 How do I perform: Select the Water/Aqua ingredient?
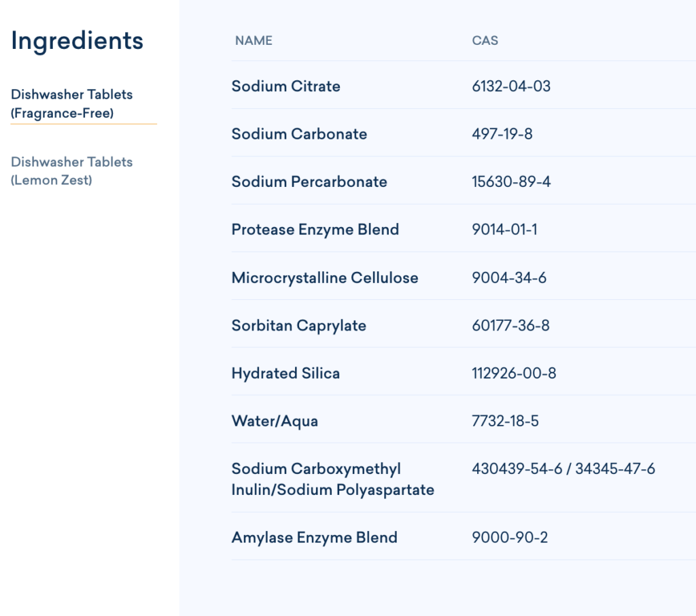[275, 421]
